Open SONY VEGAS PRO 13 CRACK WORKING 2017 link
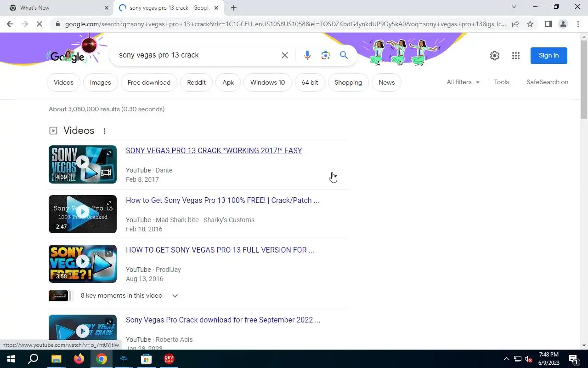588x368 pixels. (214, 151)
